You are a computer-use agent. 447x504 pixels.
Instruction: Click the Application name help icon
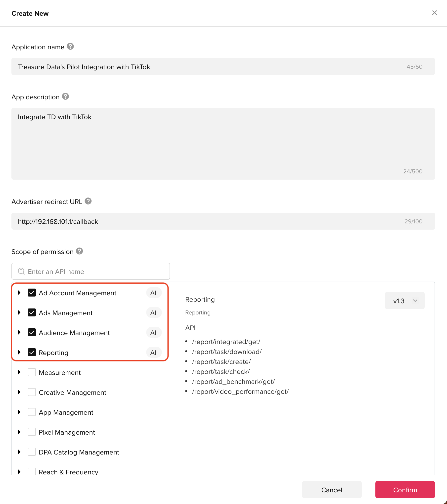(70, 47)
